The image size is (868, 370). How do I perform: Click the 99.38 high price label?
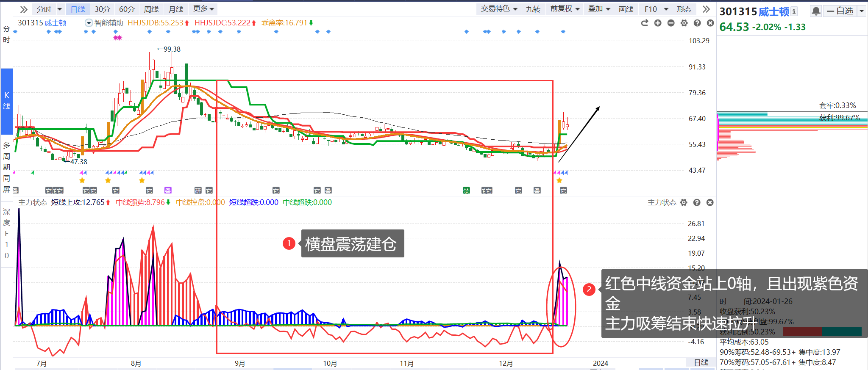point(172,49)
